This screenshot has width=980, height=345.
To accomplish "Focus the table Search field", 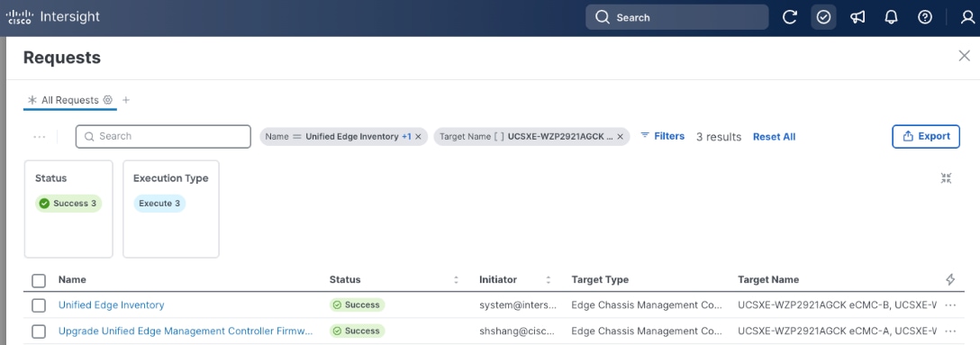I will [163, 136].
